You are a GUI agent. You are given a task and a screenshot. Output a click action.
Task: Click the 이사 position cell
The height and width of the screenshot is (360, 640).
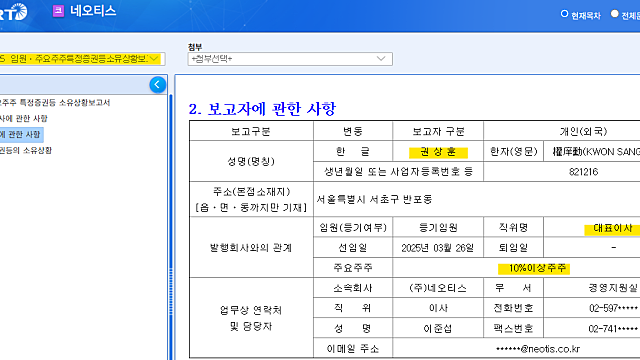tap(438, 308)
